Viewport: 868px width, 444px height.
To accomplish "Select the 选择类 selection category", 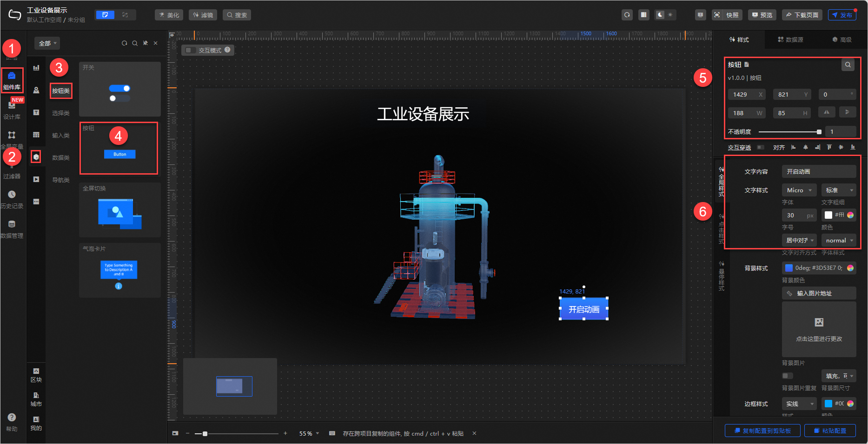I will coord(61,113).
